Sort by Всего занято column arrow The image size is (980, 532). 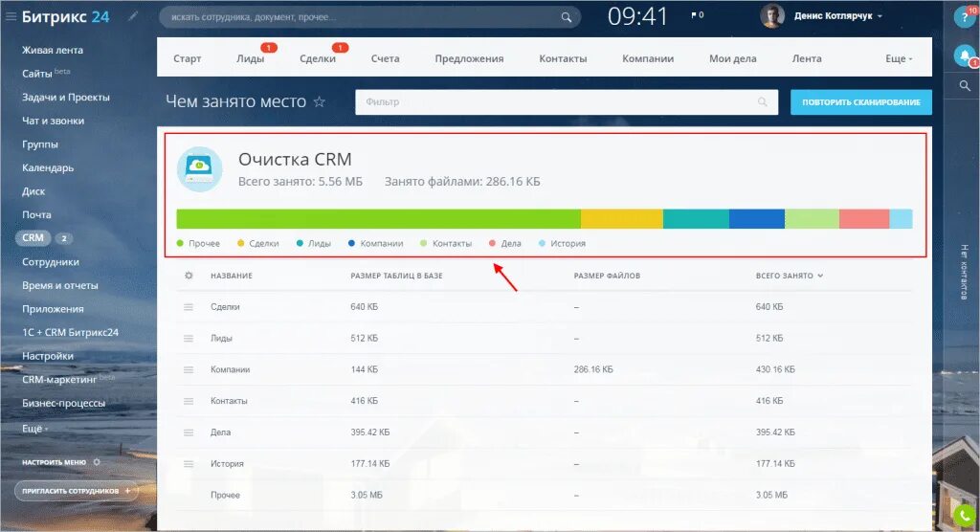pos(820,276)
